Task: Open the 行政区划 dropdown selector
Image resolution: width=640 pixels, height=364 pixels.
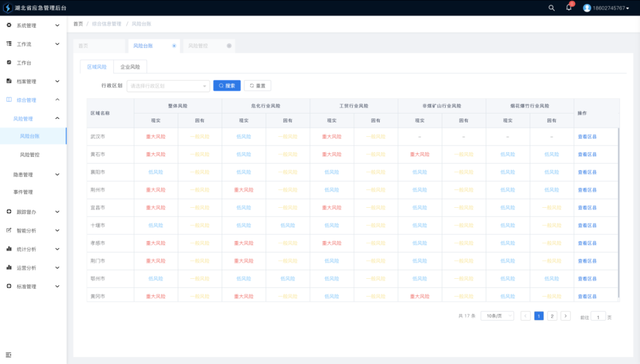Action: pos(168,86)
